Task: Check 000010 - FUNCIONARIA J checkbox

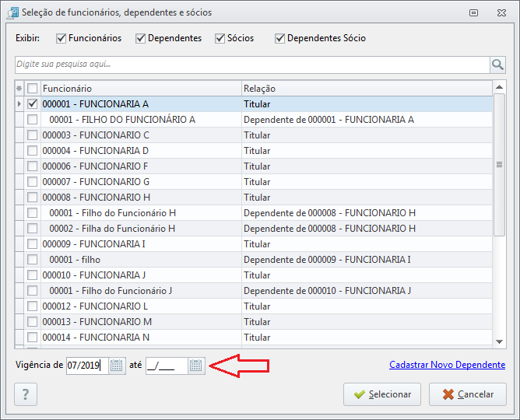Action: 32,275
